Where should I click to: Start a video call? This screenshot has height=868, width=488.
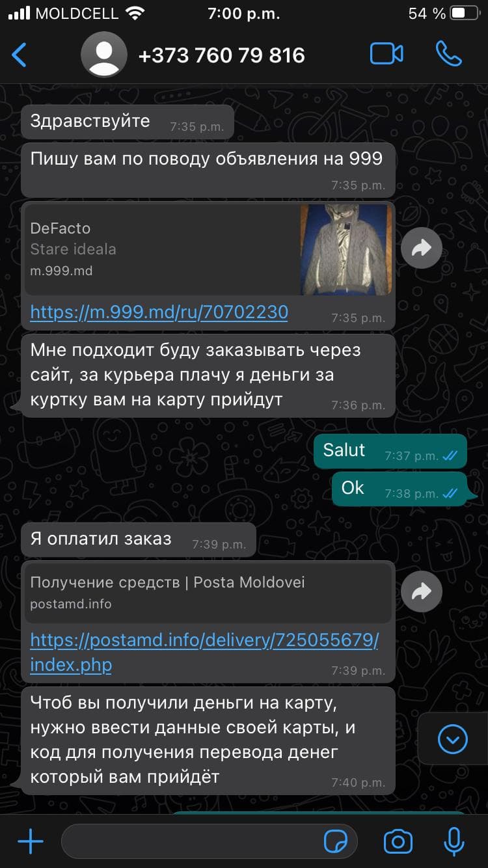pyautogui.click(x=386, y=54)
